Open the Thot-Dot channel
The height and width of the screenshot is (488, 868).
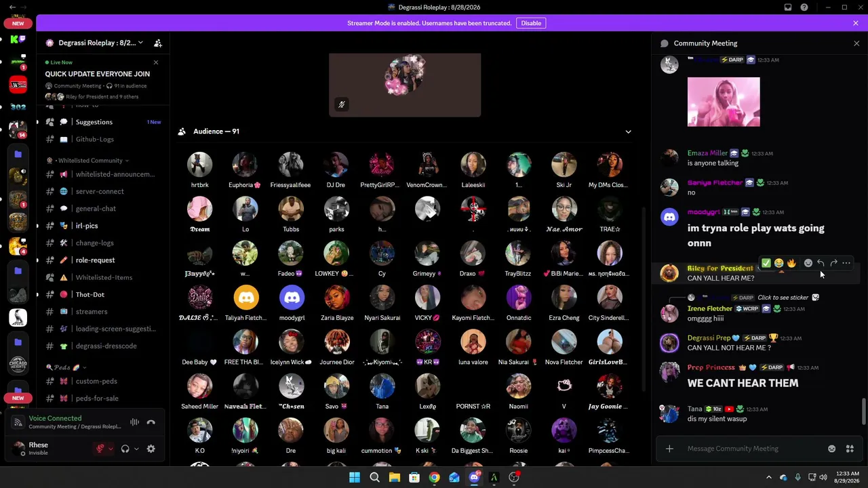pyautogui.click(x=103, y=295)
